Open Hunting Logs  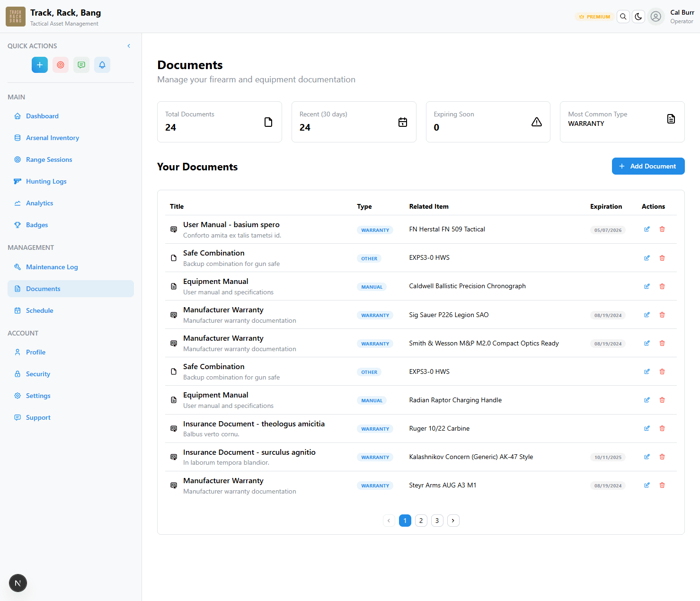click(x=71, y=181)
